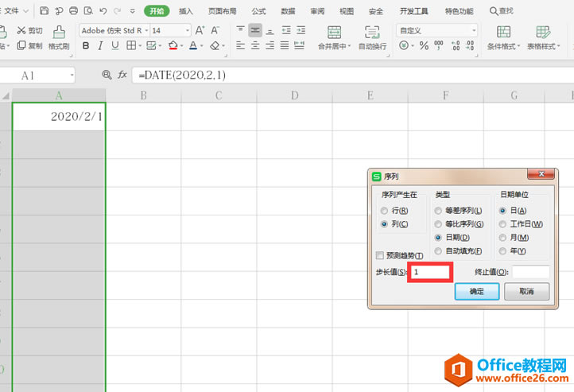The image size is (574, 392).
Task: Open Conditional Formatting (条件格式)
Action: (502, 32)
